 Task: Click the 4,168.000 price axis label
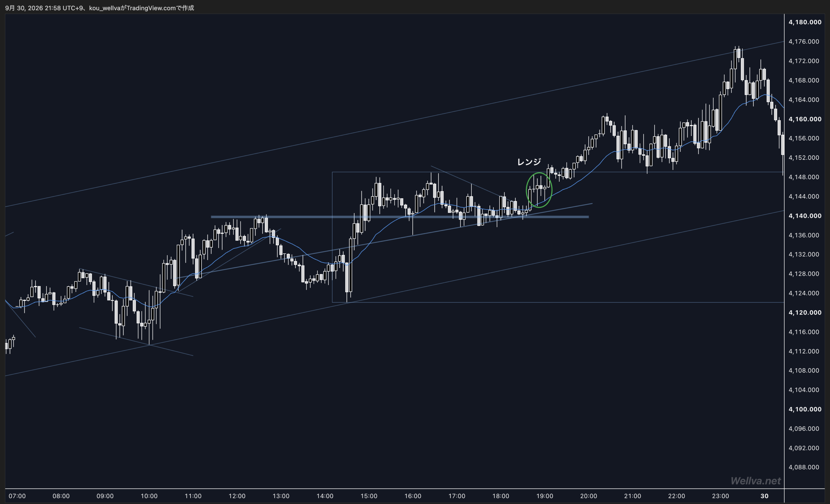pyautogui.click(x=803, y=80)
